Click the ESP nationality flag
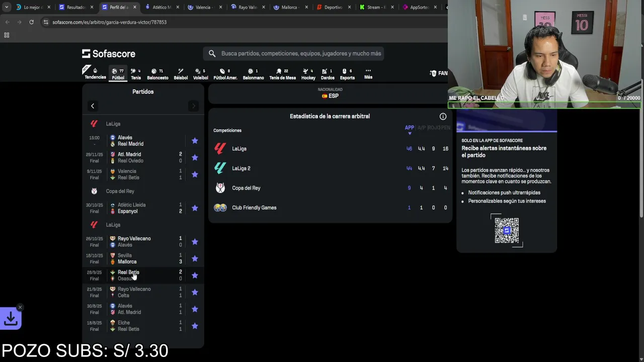The image size is (644, 362). click(x=325, y=96)
